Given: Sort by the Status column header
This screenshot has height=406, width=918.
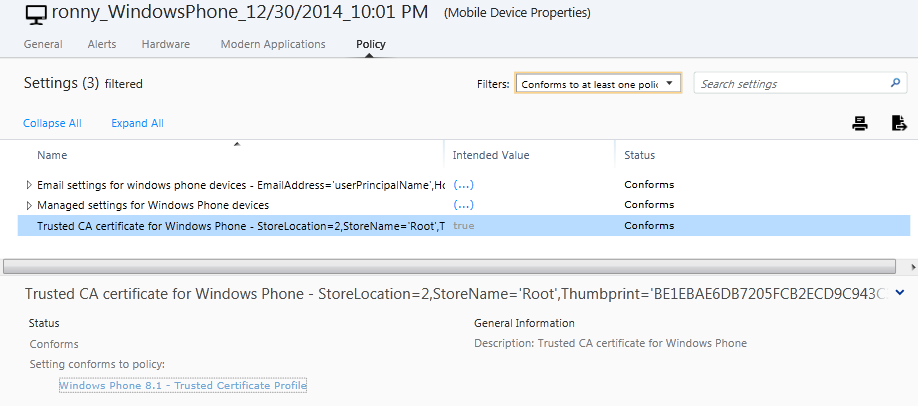Looking at the screenshot, I should pos(639,155).
